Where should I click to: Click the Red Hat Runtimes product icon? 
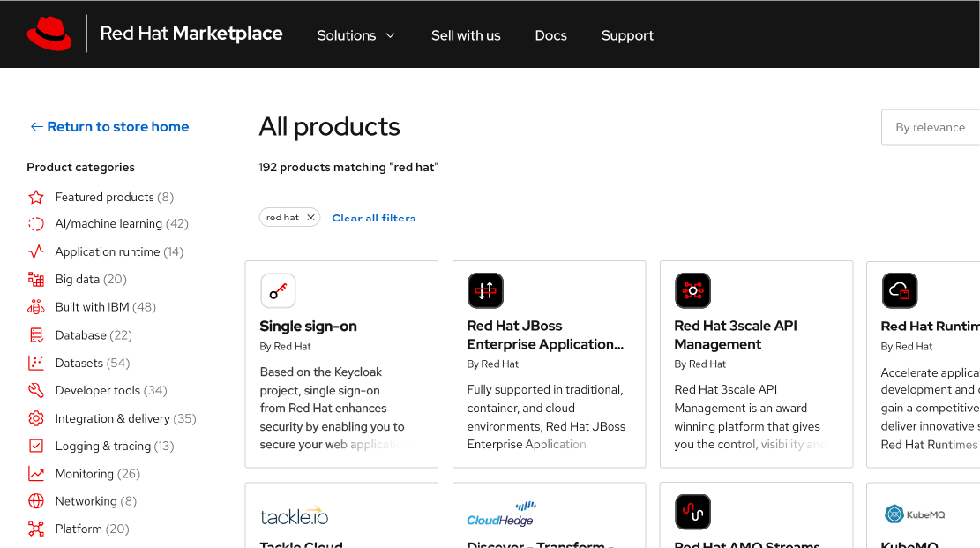[900, 290]
